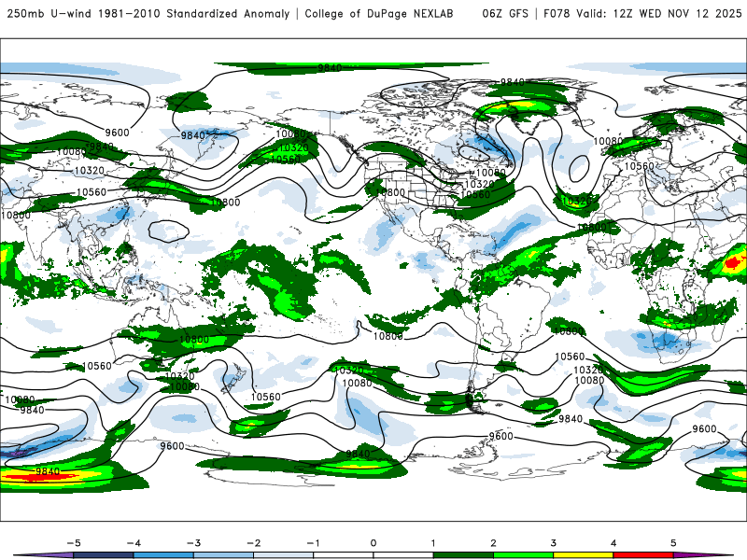Image resolution: width=747 pixels, height=560 pixels.
Task: Select the red legend segment between 4 and 5
Action: click(x=643, y=555)
